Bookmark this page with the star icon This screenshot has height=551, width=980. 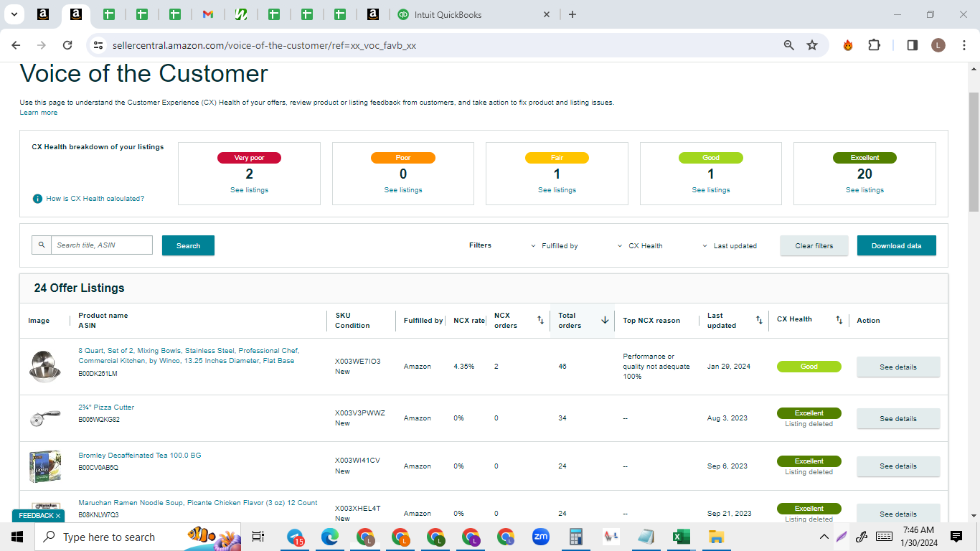coord(812,45)
